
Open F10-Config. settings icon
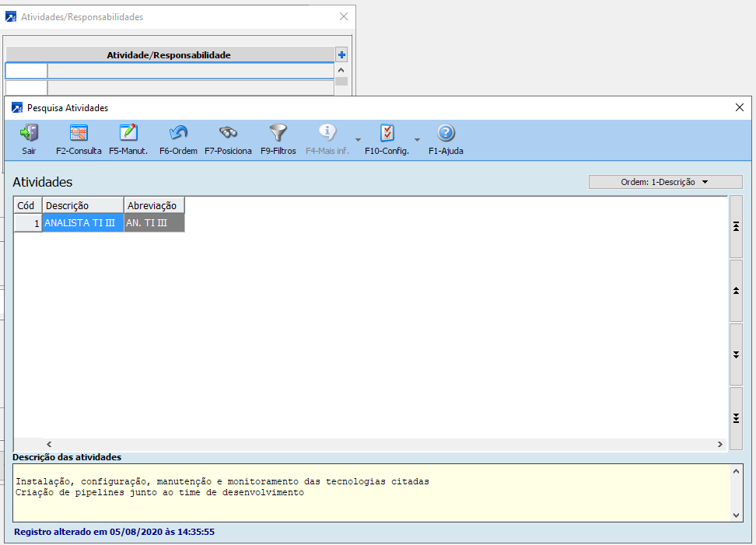point(387,133)
